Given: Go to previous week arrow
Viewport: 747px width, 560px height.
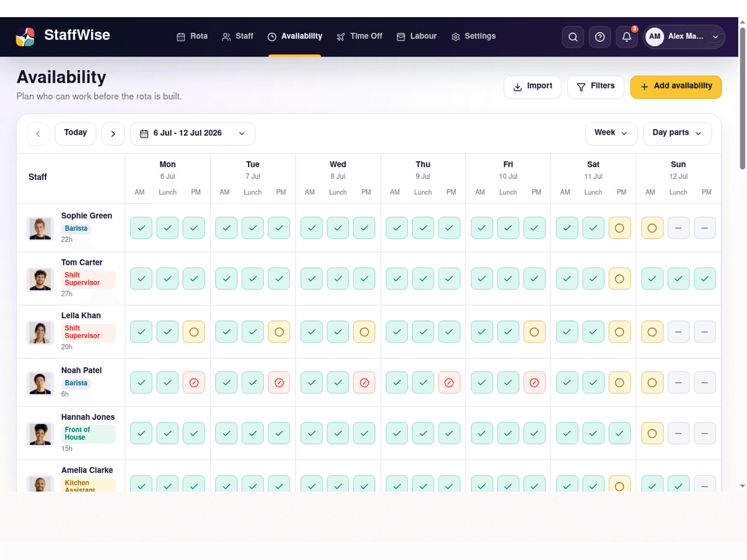Looking at the screenshot, I should (x=38, y=134).
